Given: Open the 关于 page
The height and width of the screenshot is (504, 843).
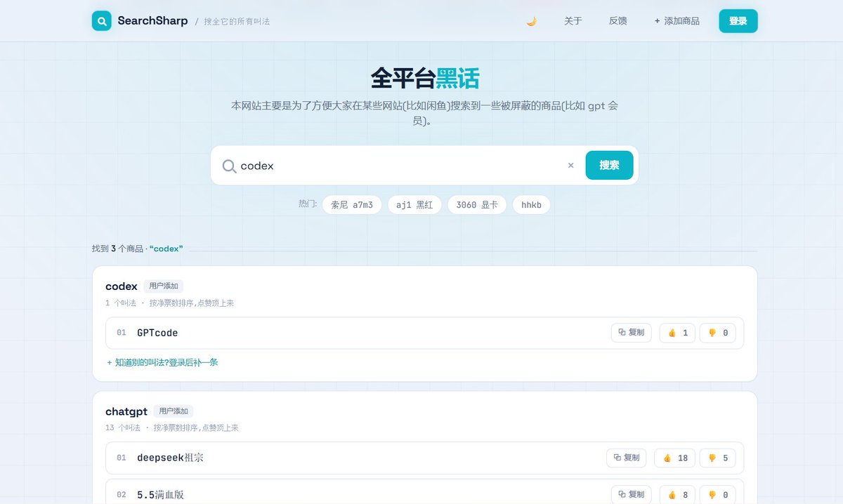Looking at the screenshot, I should (x=573, y=21).
